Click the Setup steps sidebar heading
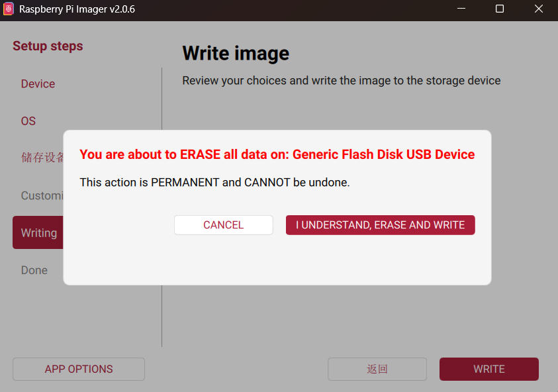 coord(48,46)
